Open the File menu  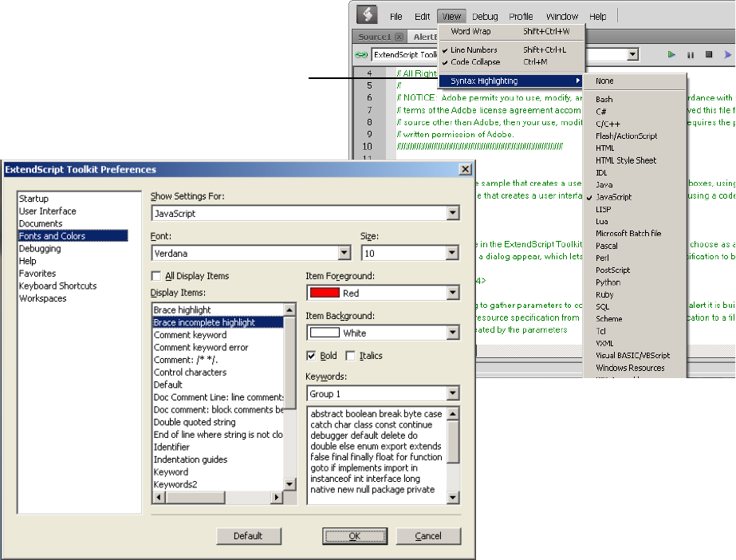396,17
